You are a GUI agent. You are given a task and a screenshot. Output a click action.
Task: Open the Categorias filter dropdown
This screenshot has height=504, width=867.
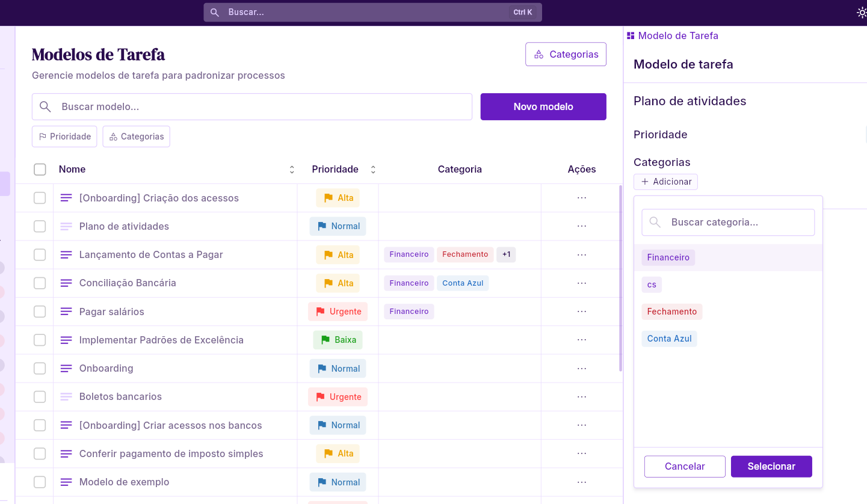tap(136, 137)
